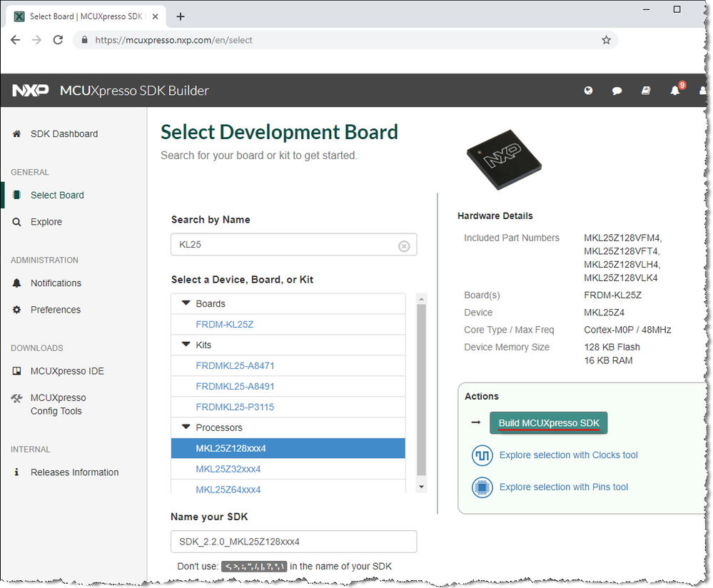Click the MCUXpresso IDE sidebar icon

(x=17, y=371)
